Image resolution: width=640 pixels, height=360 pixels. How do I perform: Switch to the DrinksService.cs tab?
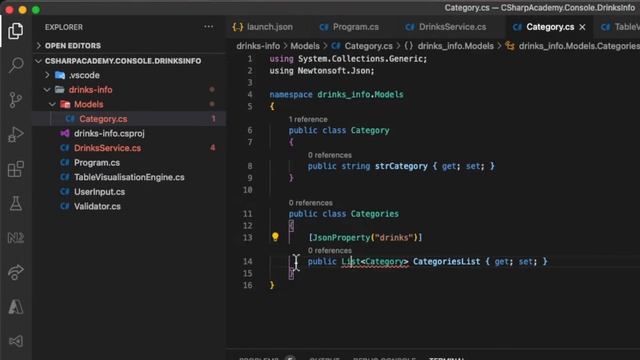coord(446,27)
